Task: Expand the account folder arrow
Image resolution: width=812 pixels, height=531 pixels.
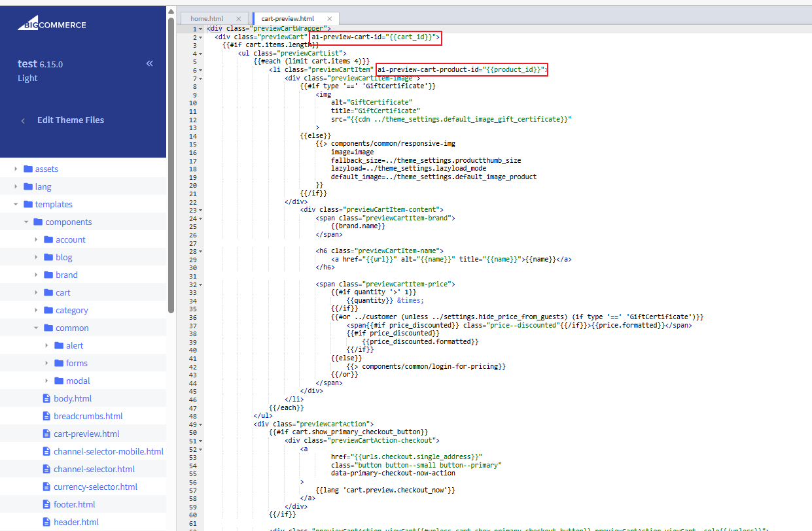Action: [x=37, y=239]
